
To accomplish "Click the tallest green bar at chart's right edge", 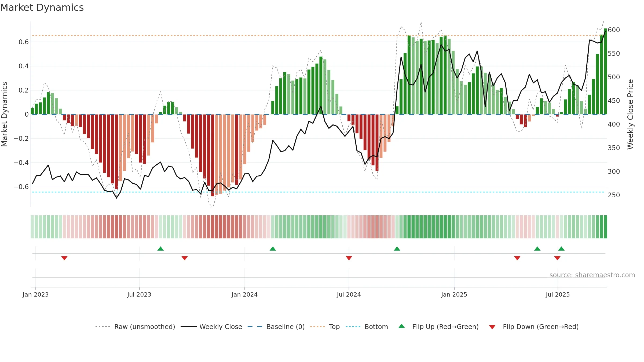I will (x=605, y=71).
